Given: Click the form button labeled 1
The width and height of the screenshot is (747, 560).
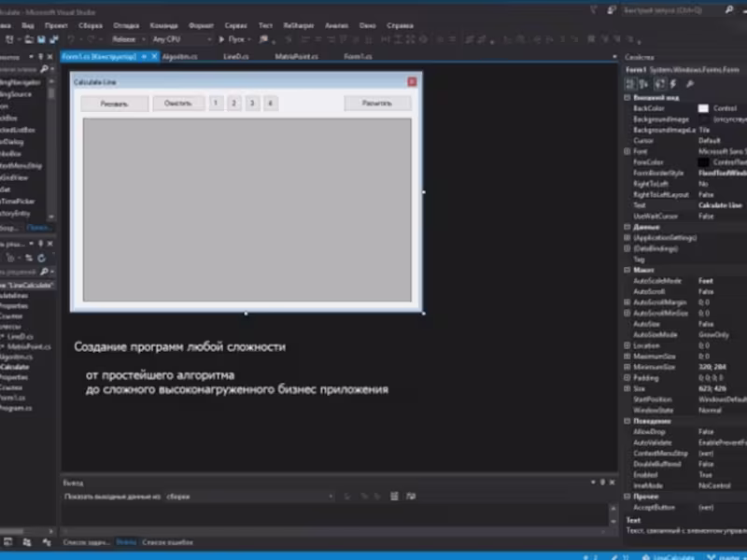Looking at the screenshot, I should 216,103.
